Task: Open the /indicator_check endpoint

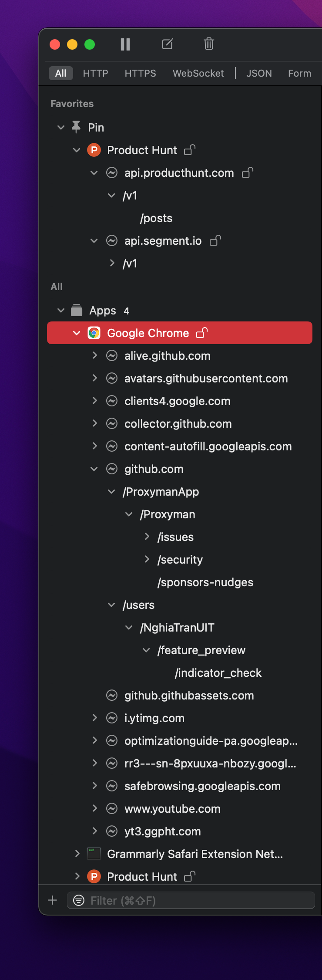Action: click(218, 672)
